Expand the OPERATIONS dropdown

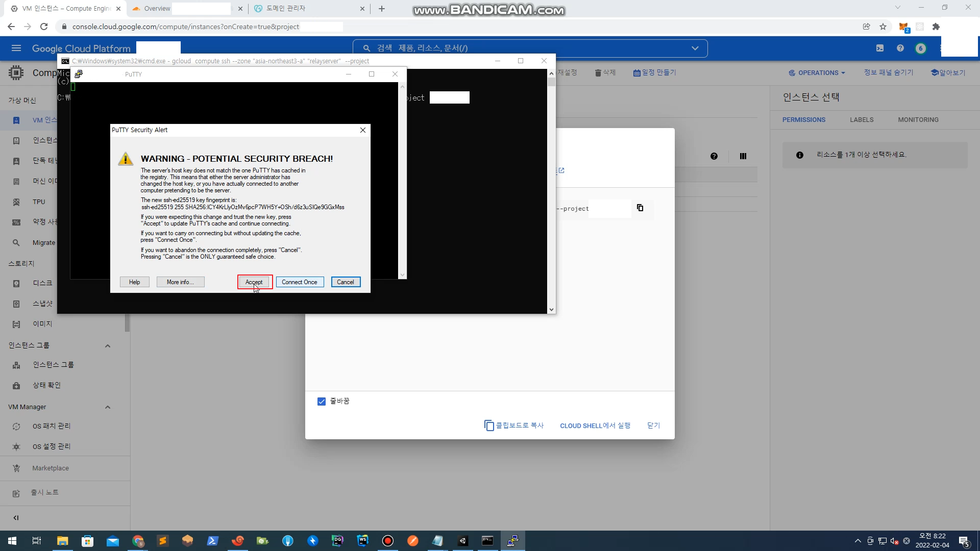pyautogui.click(x=817, y=72)
